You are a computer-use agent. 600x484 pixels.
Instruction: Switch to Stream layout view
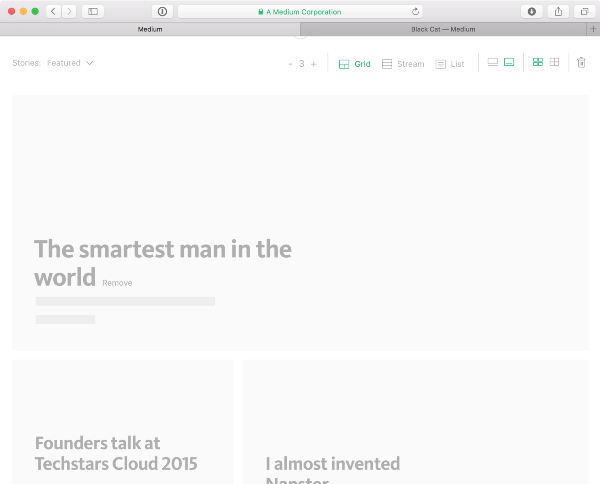[403, 64]
